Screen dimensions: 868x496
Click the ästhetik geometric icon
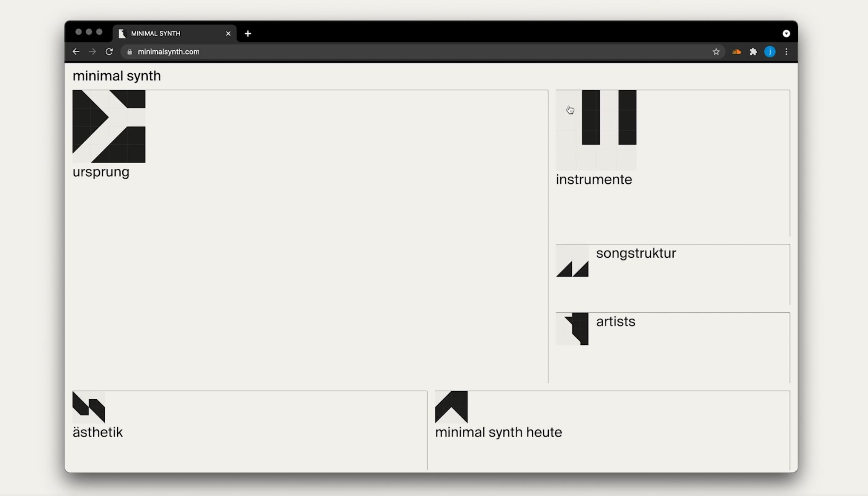(89, 407)
